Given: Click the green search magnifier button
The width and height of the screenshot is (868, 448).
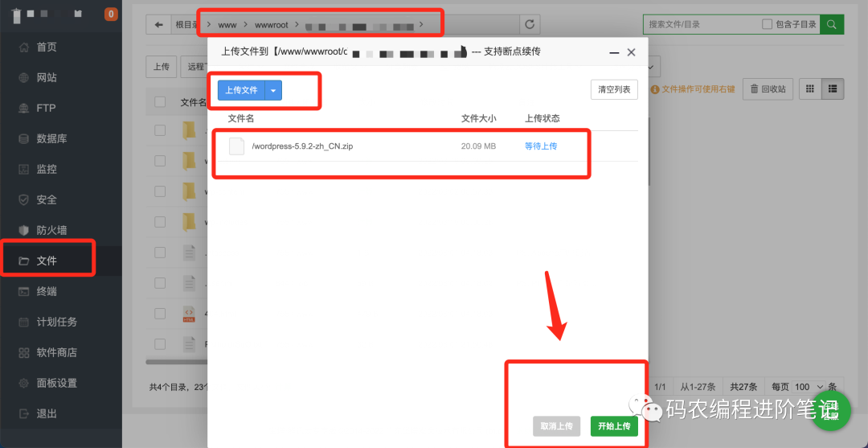Looking at the screenshot, I should tap(832, 25).
